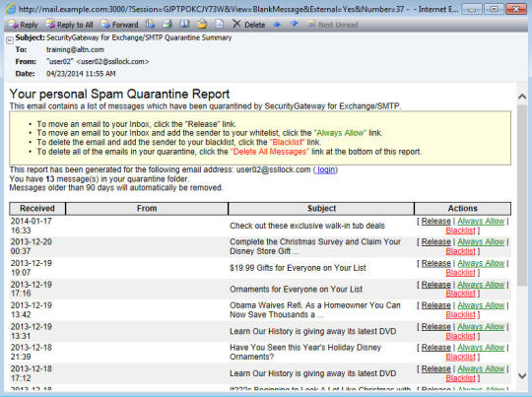Blacklist the Christmas Survey Disney sender
This screenshot has width=532, height=397.
460,251
